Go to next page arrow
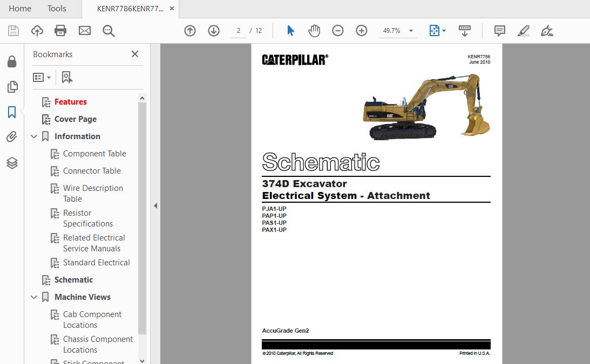Screen dimensions: 590x364 (214, 30)
